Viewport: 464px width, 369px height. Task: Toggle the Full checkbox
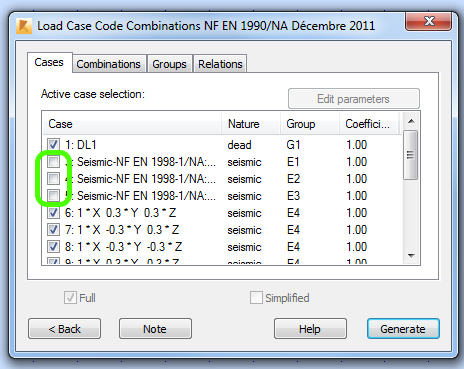click(70, 297)
